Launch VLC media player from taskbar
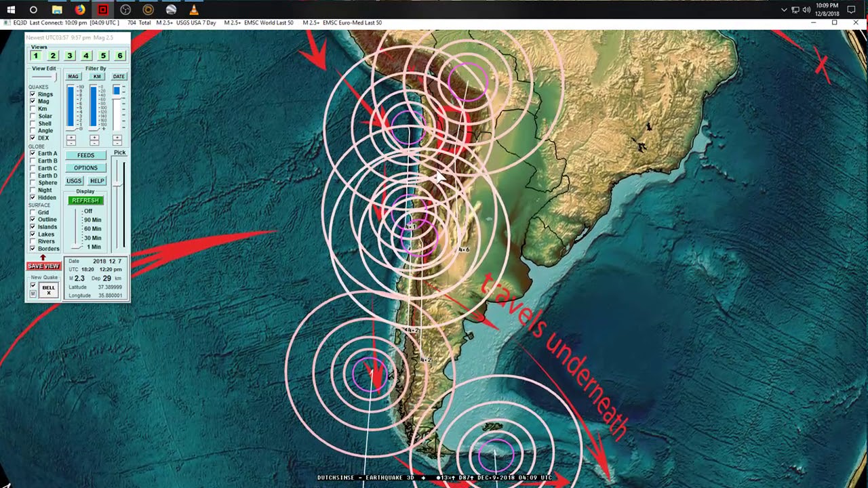 coord(194,9)
